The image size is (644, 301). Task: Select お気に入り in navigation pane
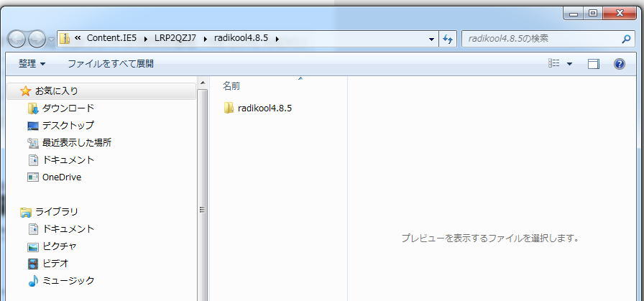(x=101, y=91)
